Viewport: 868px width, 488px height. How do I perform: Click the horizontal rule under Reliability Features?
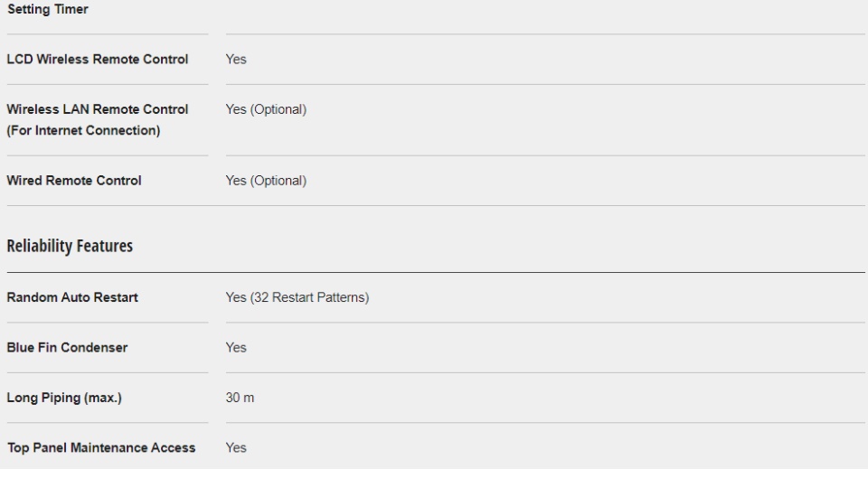436,272
